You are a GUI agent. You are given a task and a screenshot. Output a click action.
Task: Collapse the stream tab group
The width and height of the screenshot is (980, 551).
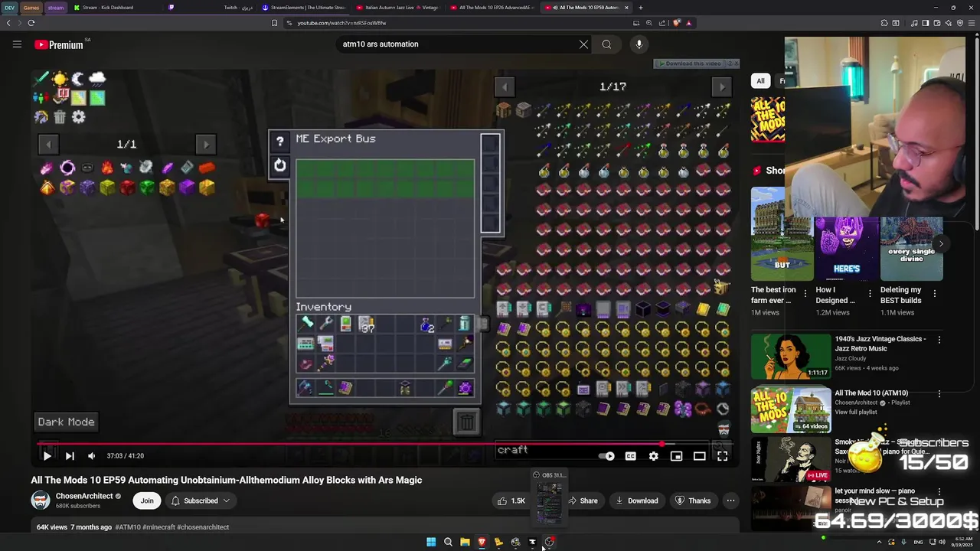tap(56, 8)
